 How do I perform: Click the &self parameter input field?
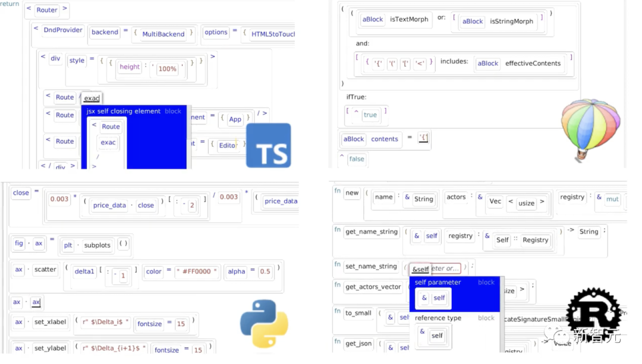(x=435, y=268)
